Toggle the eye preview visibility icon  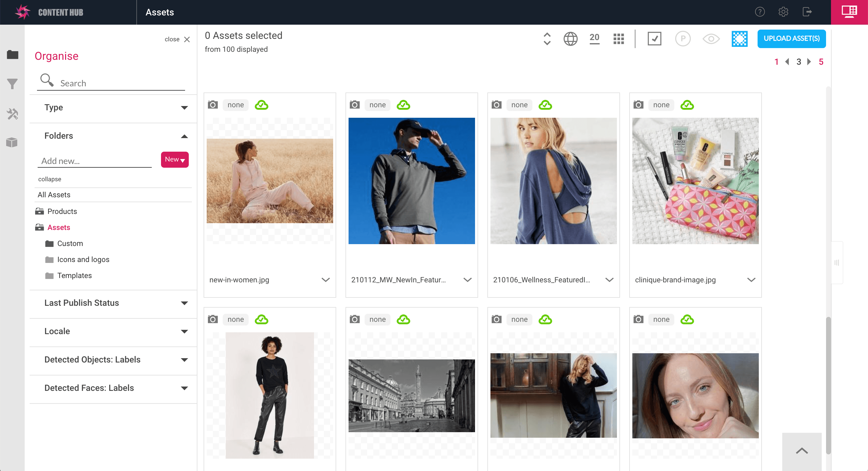(x=711, y=39)
